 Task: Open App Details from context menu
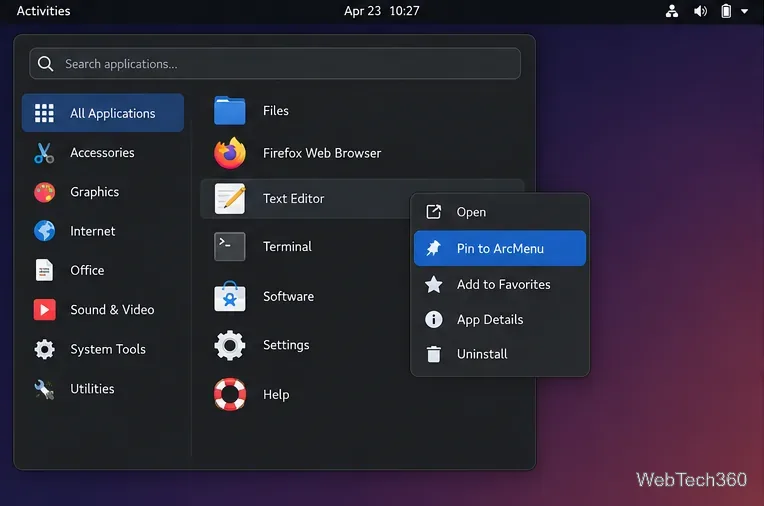(500, 319)
